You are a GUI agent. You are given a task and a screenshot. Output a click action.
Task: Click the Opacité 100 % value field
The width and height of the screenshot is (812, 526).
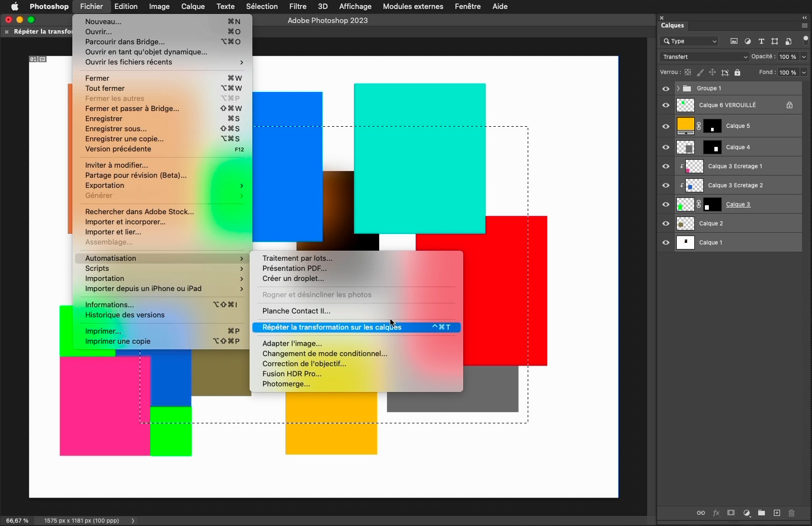(788, 57)
